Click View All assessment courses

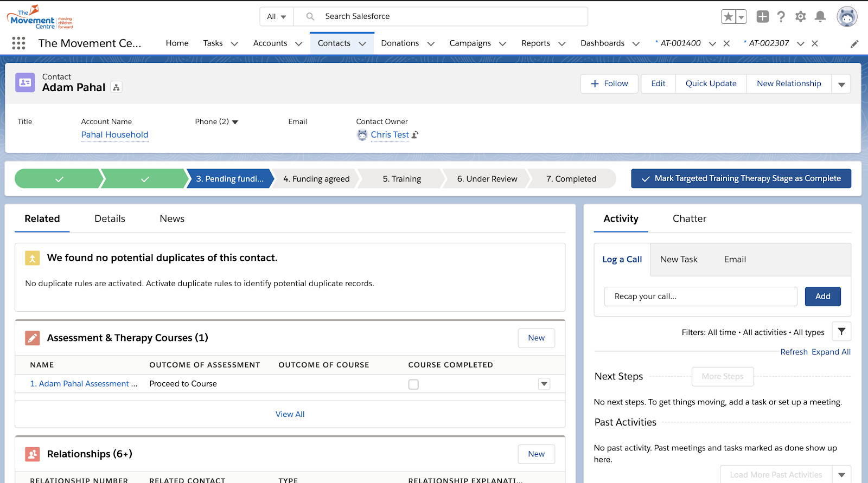coord(290,415)
